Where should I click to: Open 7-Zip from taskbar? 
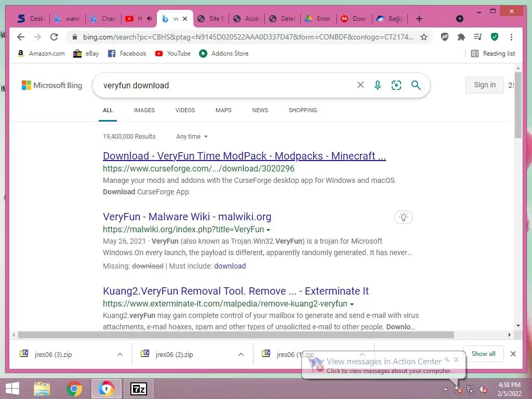pos(138,389)
